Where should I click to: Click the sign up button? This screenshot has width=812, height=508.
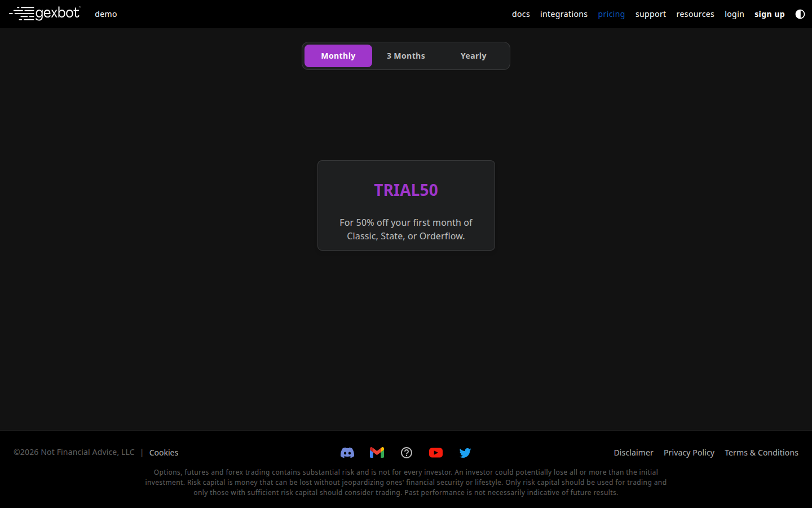pos(770,14)
